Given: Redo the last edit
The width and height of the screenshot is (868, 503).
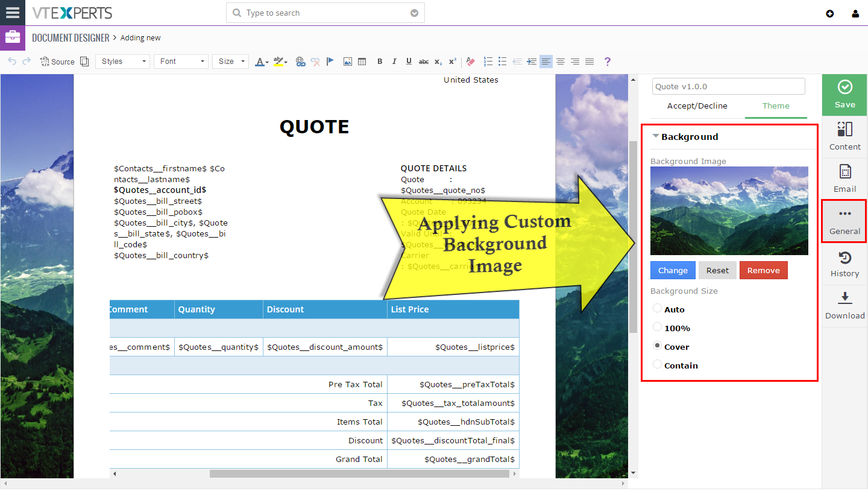Looking at the screenshot, I should (x=27, y=62).
